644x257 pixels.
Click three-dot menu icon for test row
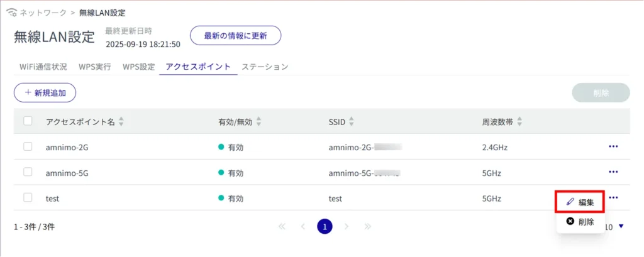click(613, 198)
